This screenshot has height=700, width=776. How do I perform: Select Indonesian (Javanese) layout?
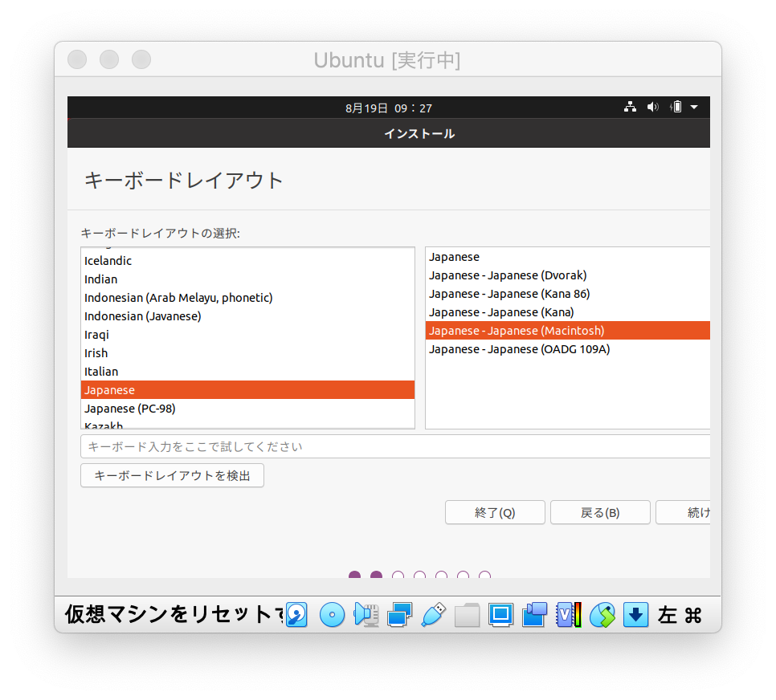point(247,316)
